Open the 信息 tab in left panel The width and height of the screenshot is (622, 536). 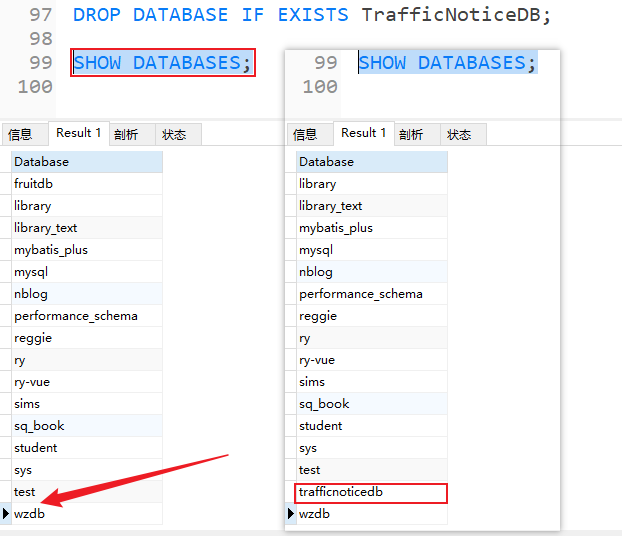coord(25,134)
